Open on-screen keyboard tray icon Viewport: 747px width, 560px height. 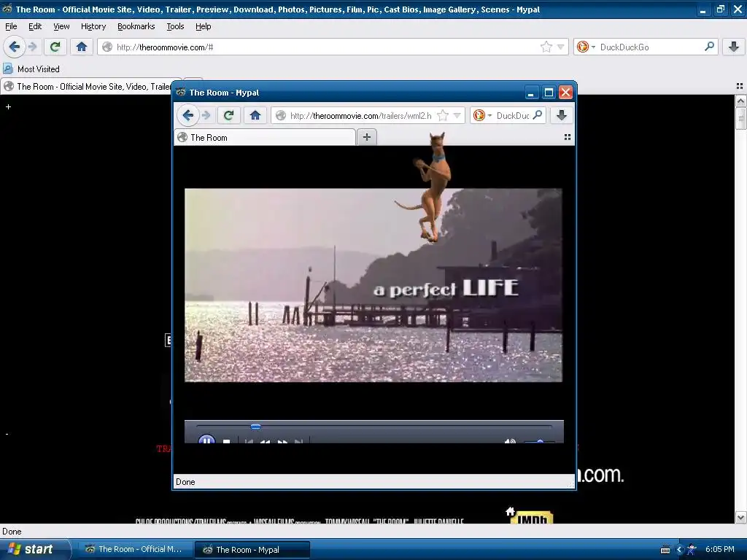tap(665, 550)
